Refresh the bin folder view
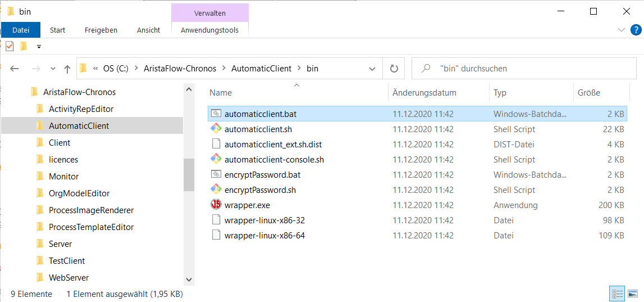644x302 pixels. click(x=394, y=69)
